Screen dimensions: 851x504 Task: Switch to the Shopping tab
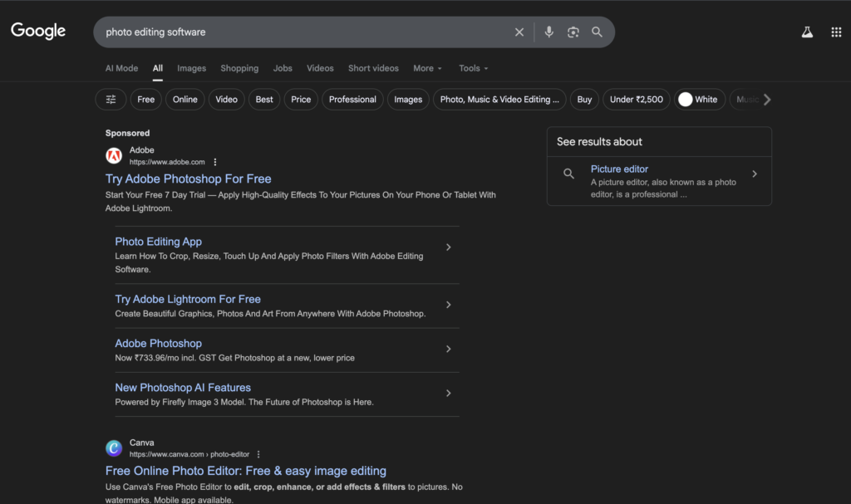tap(239, 68)
